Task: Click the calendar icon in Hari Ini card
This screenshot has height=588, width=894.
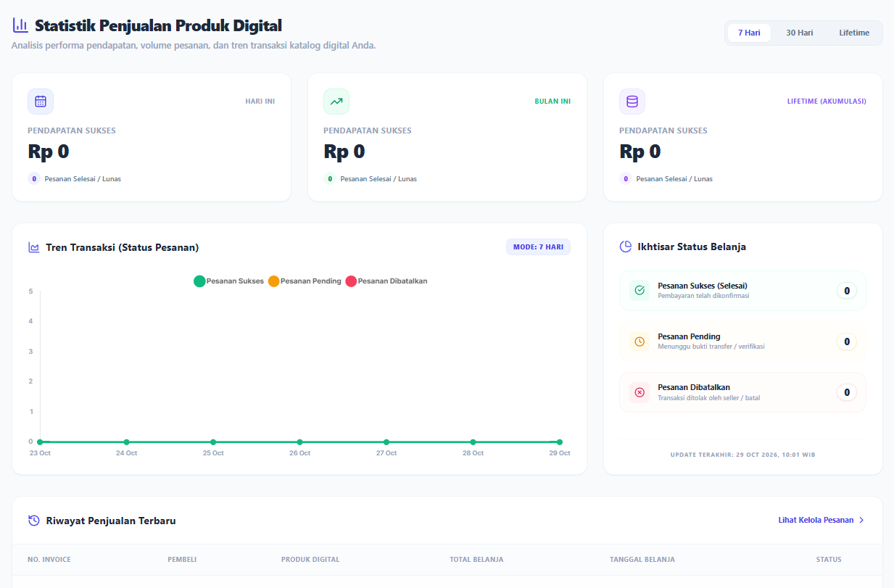Action: pos(41,102)
